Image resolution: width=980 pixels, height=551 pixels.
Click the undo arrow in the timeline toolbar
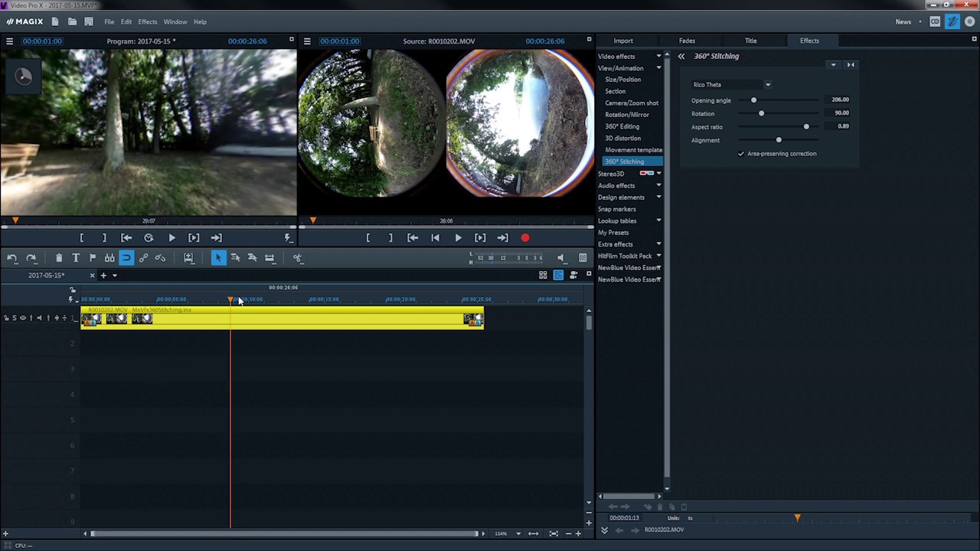pyautogui.click(x=12, y=258)
